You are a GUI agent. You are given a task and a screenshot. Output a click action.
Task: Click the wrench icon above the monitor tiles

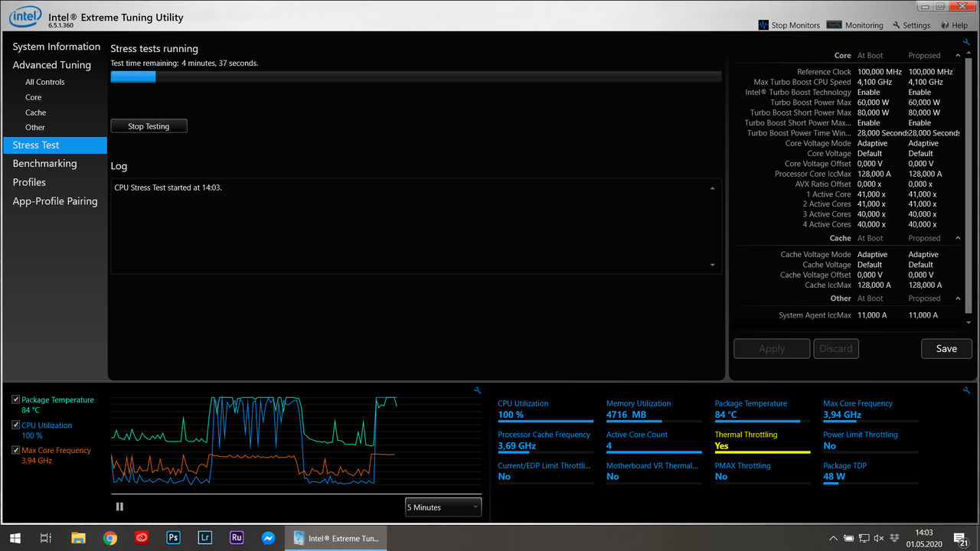966,390
